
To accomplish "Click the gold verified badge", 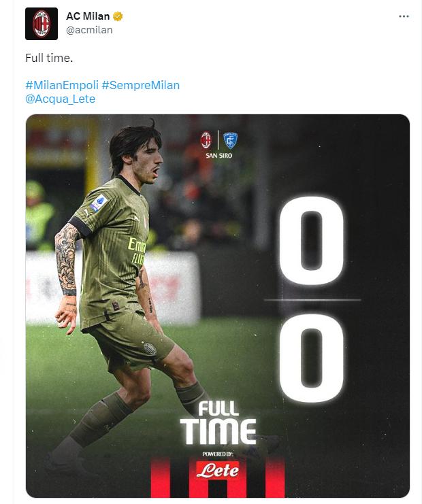I will (x=118, y=17).
